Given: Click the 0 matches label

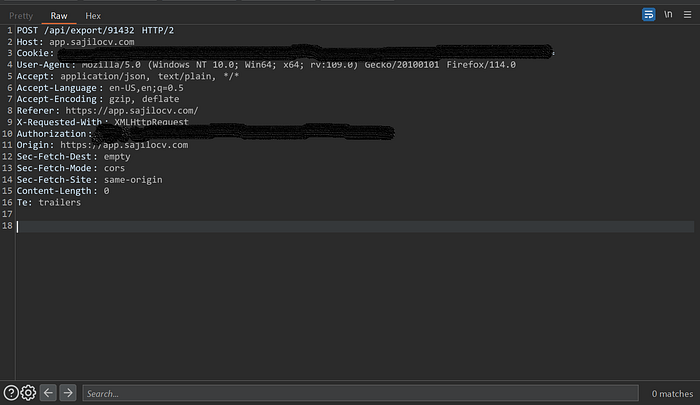Looking at the screenshot, I should tap(672, 394).
